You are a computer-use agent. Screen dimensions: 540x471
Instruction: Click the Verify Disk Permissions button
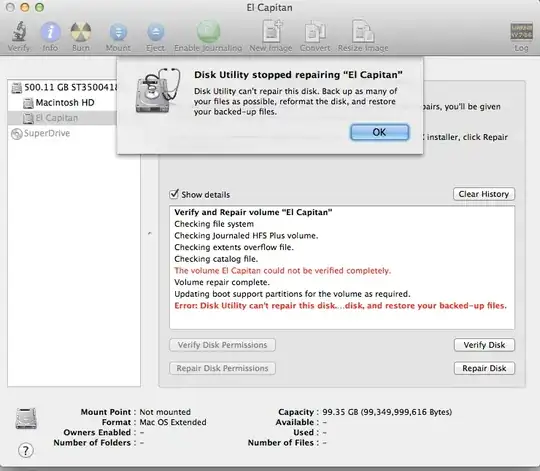[x=222, y=345]
